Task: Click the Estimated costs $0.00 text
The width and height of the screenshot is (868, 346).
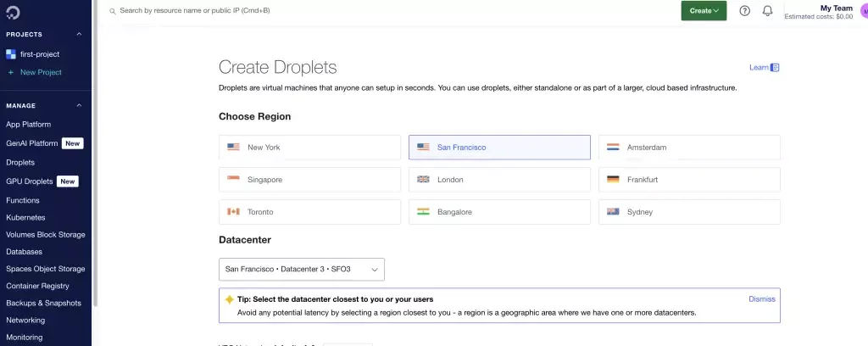Action: (819, 17)
